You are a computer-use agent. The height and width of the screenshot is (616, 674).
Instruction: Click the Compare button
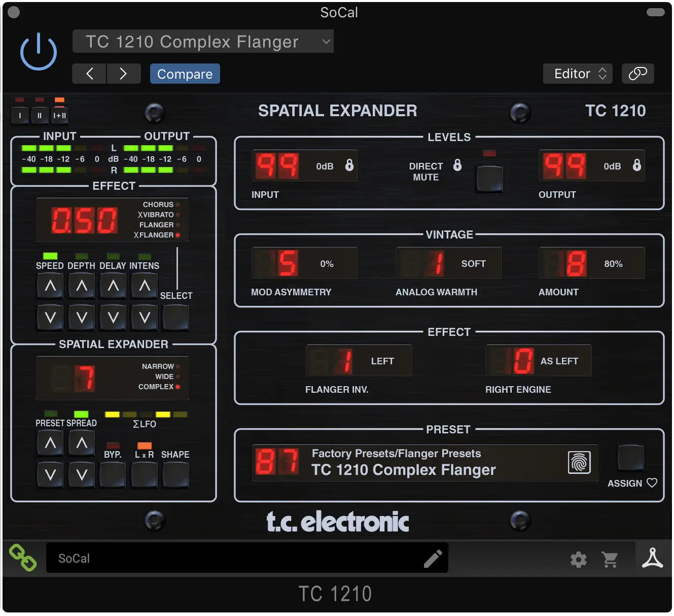[185, 74]
